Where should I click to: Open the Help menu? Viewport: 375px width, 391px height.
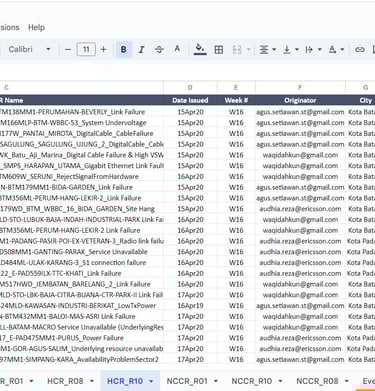click(36, 27)
